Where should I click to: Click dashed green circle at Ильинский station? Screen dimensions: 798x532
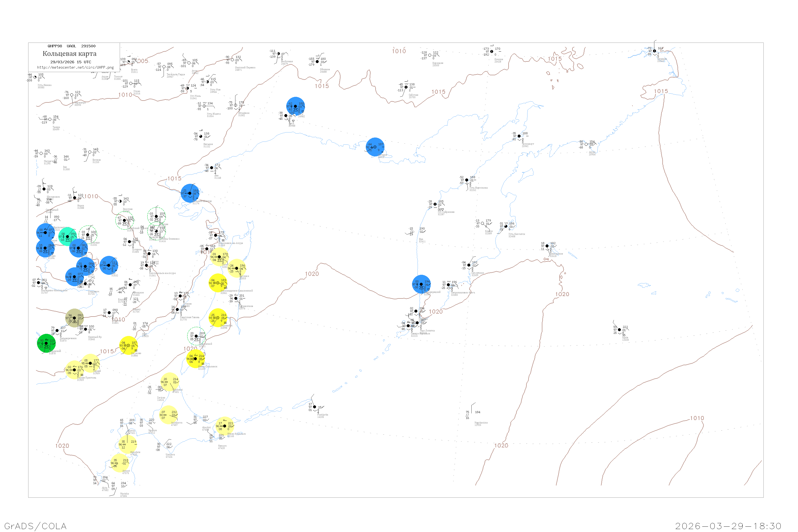tap(196, 336)
